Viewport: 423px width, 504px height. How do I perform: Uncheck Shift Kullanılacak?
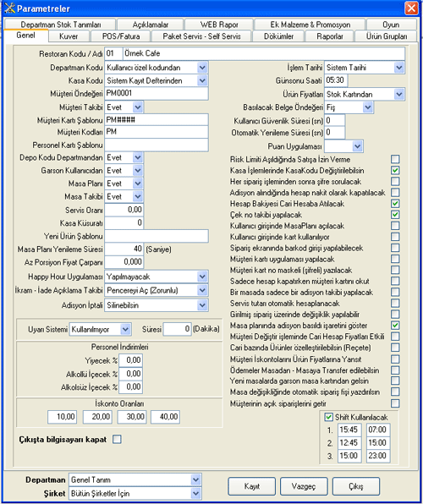pos(328,417)
